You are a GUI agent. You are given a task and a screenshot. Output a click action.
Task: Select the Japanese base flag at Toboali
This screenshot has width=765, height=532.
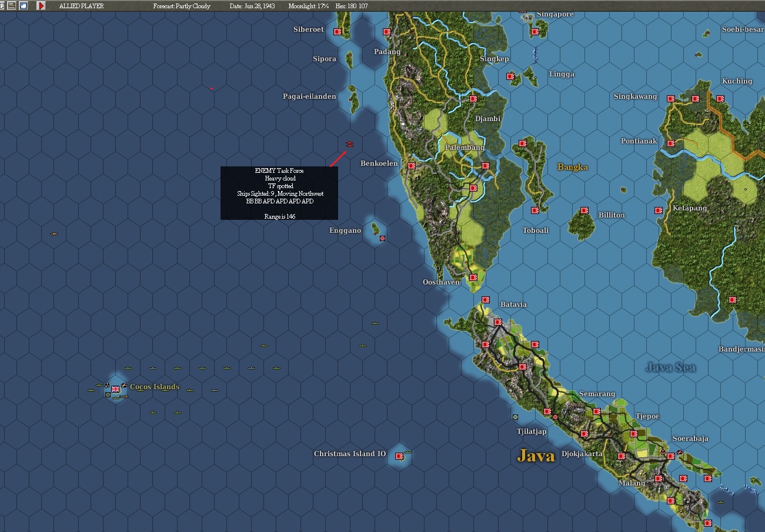pos(535,210)
